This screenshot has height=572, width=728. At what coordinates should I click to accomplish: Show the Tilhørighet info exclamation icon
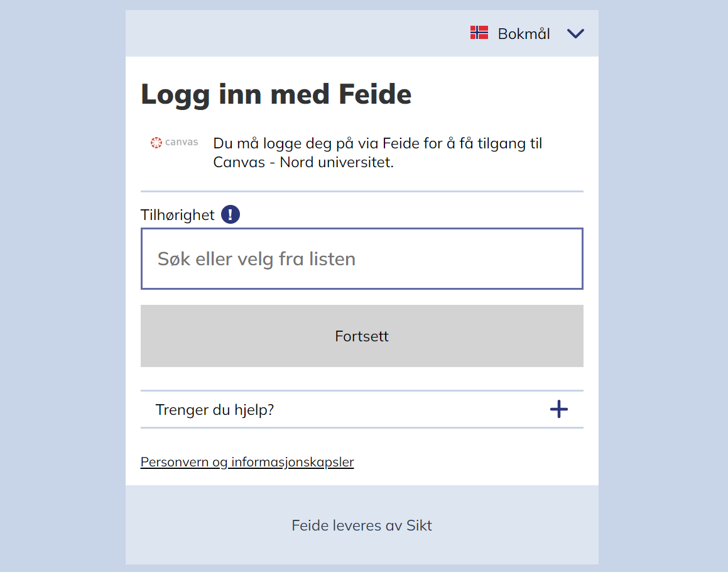pyautogui.click(x=231, y=214)
